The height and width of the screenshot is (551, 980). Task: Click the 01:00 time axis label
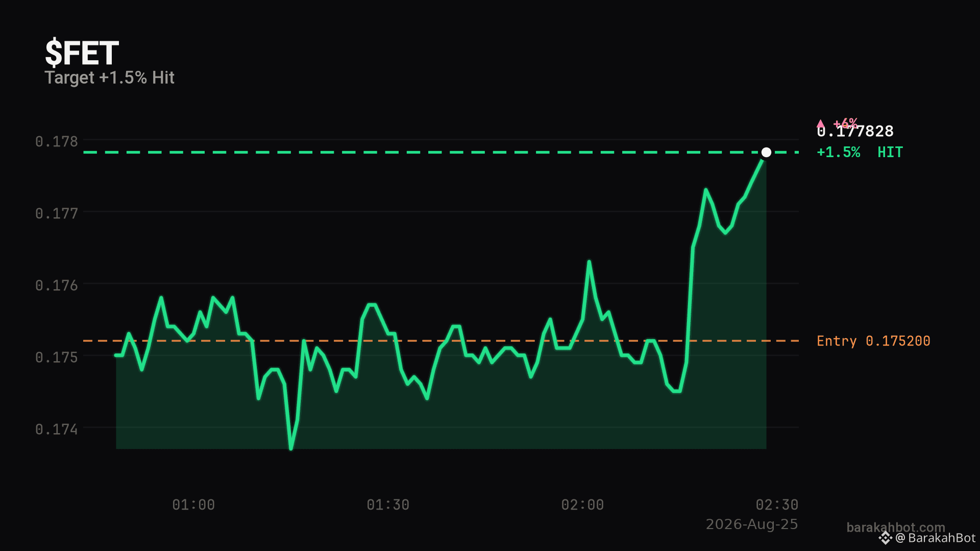193,505
